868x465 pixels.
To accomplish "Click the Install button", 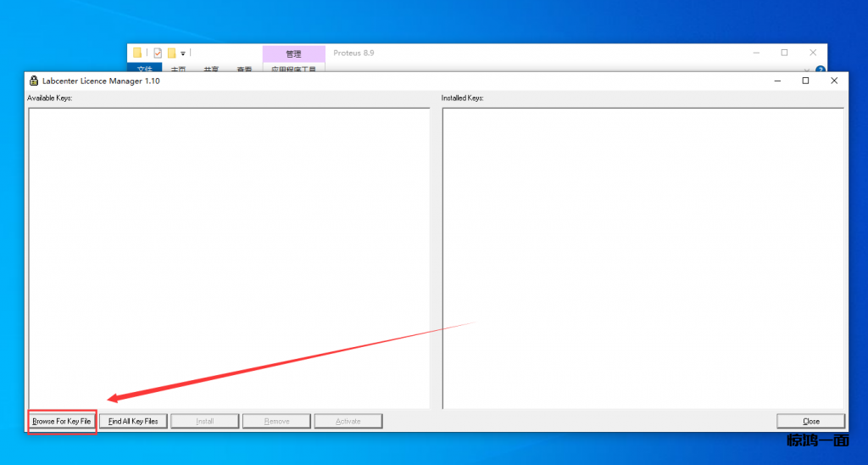I will coord(204,421).
